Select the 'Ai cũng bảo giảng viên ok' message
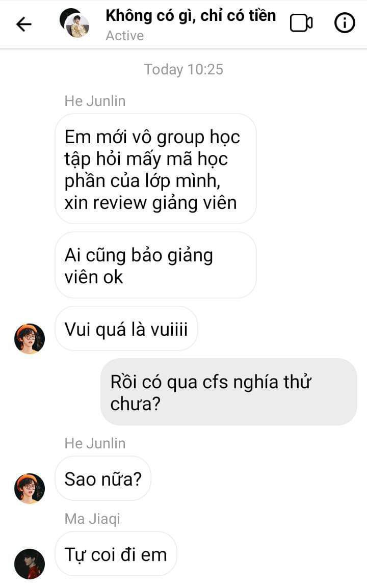Image resolution: width=367 pixels, height=588 pixels. click(156, 265)
